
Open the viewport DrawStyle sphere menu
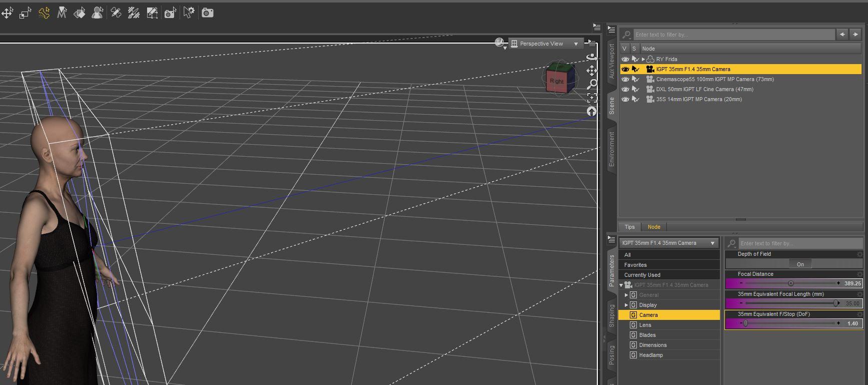[x=500, y=44]
